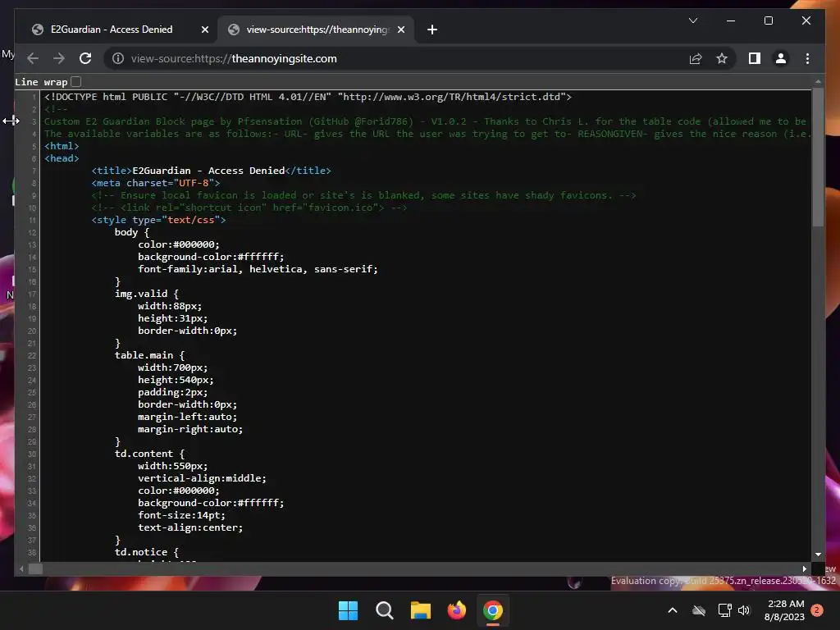Click the '<head>' tag line

pyautogui.click(x=62, y=158)
